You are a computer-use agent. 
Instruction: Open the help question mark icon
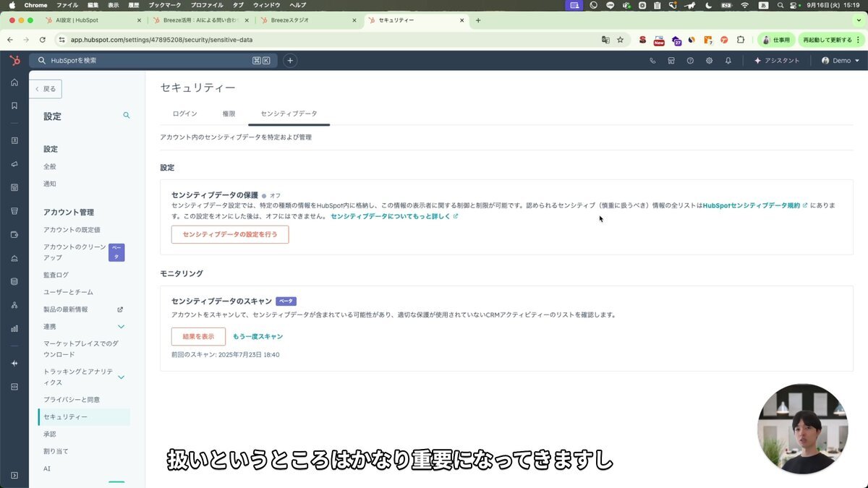690,61
